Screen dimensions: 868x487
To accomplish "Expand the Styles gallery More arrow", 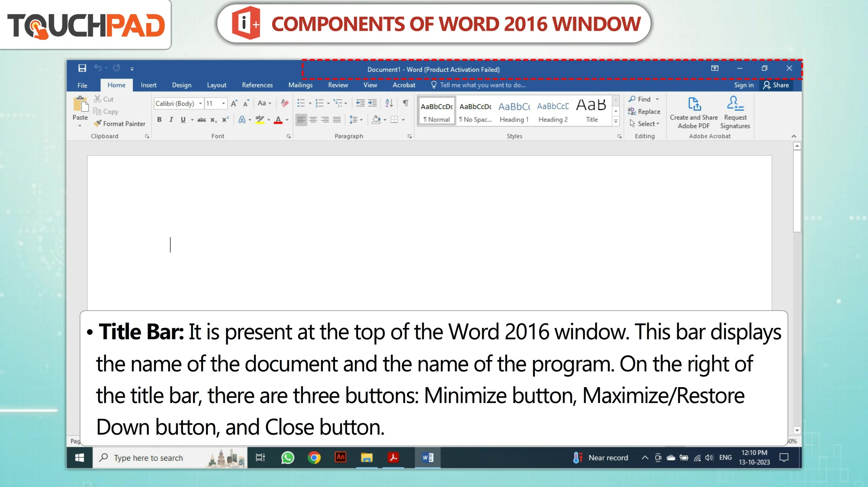I will 616,121.
